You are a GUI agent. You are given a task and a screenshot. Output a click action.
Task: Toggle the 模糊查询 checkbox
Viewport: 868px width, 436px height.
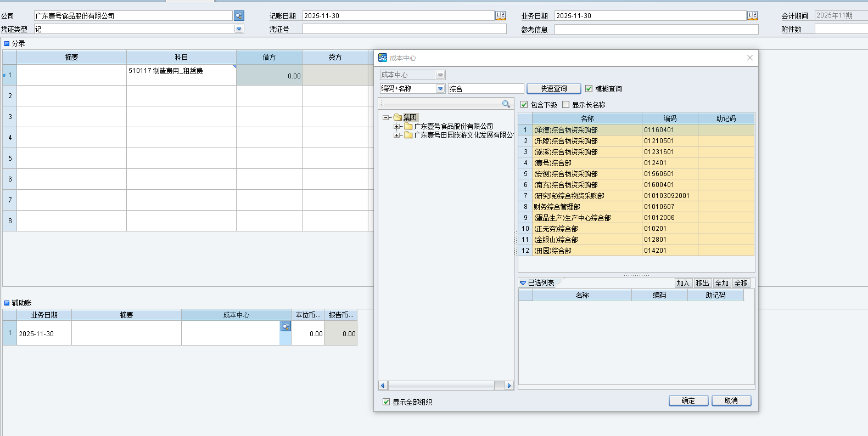[x=589, y=89]
